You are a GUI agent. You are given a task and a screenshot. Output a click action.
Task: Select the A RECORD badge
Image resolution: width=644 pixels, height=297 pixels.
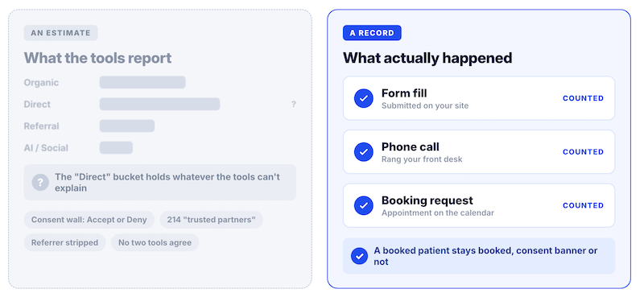tap(372, 33)
